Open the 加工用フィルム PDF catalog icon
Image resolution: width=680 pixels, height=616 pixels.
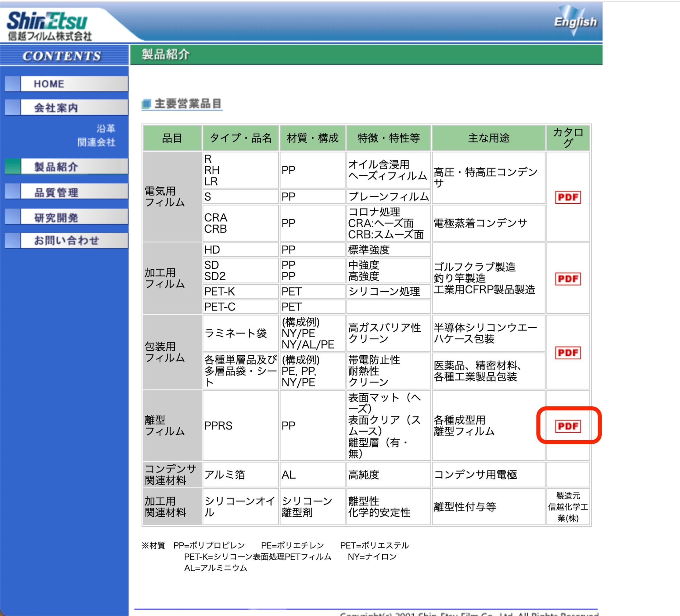568,279
